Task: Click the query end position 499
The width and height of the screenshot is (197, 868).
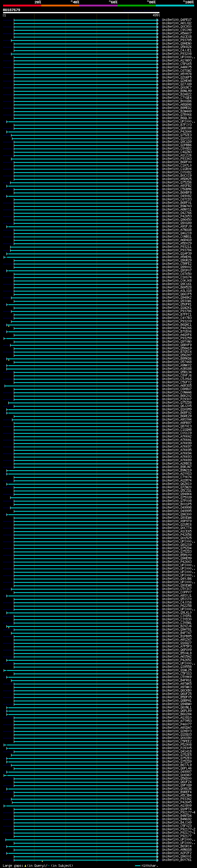Action: click(x=155, y=15)
